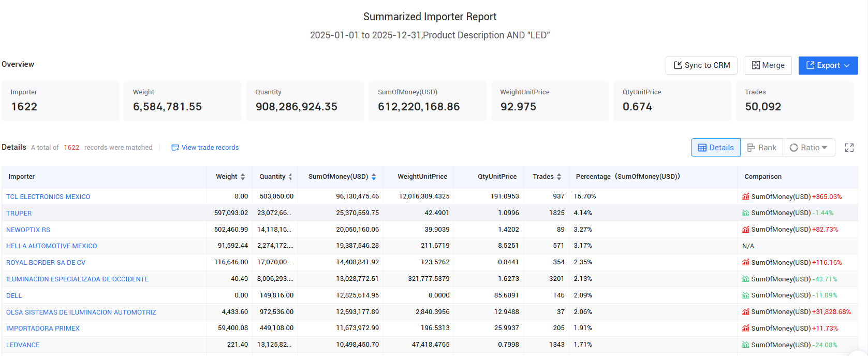Open importer OLSA SISTEMAS DE ILUMINACION AUTOMOTRIZ
The width and height of the screenshot is (868, 356).
(81, 312)
